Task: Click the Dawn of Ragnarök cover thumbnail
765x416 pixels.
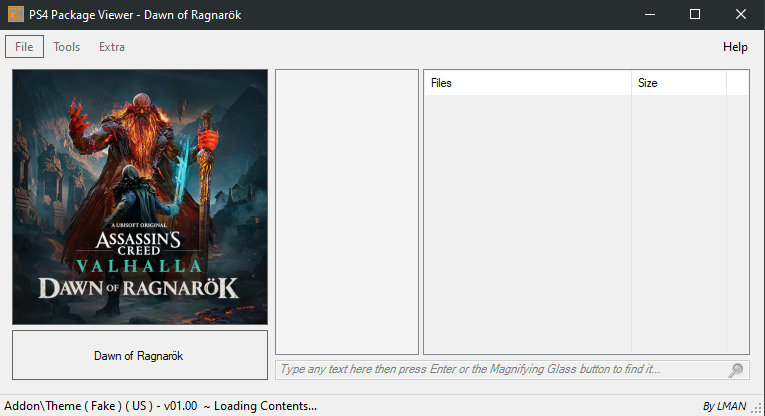Action: [x=140, y=197]
